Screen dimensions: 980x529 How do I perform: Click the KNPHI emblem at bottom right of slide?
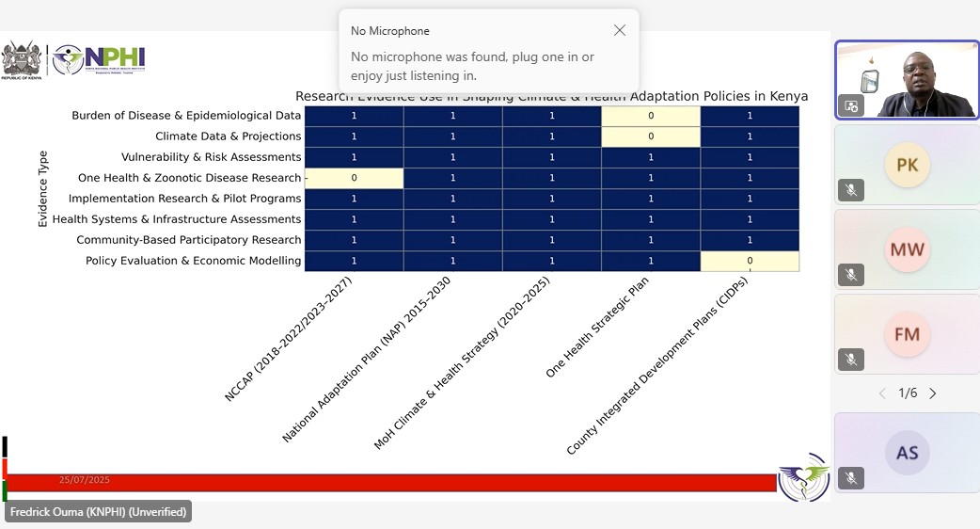coord(803,477)
